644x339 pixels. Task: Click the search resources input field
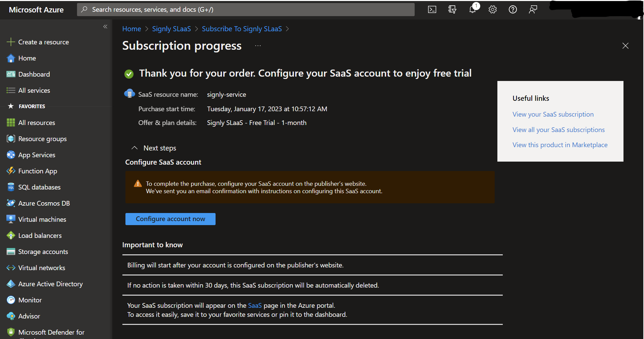tap(245, 9)
